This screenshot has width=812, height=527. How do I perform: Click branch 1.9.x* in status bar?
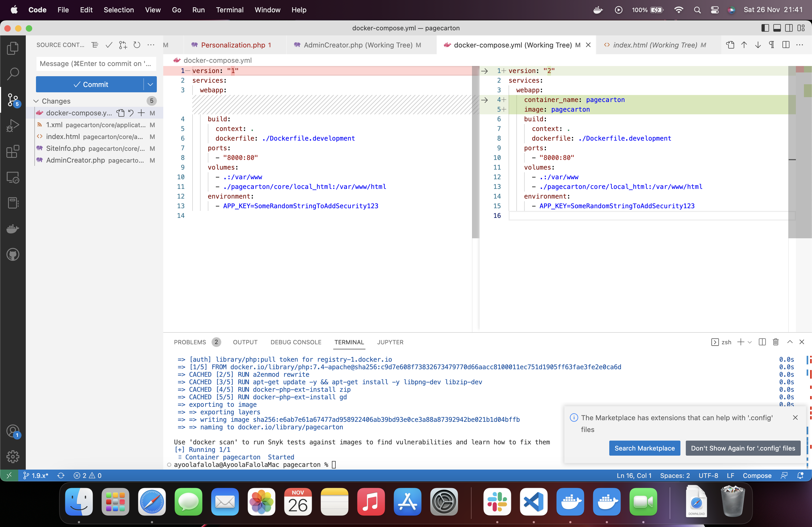35,475
